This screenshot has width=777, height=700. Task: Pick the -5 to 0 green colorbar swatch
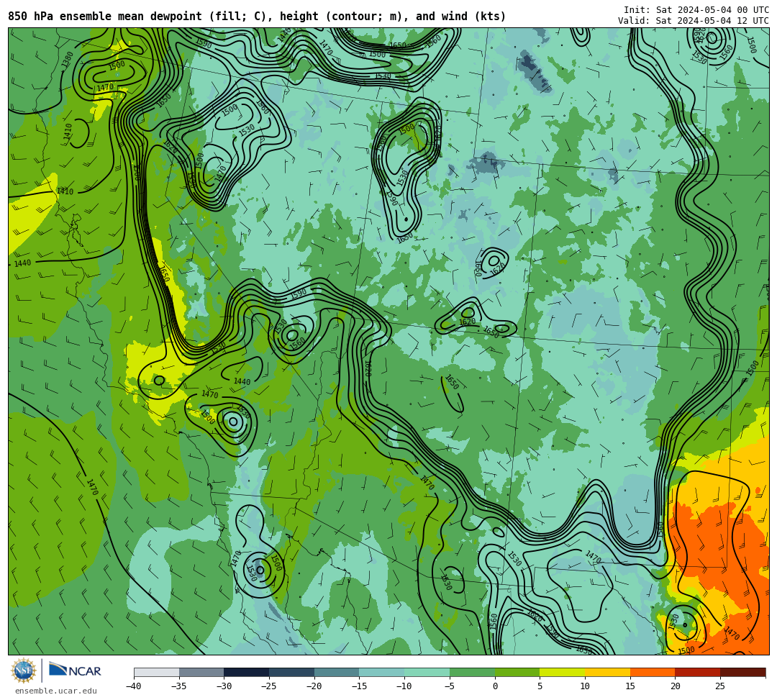point(472,672)
